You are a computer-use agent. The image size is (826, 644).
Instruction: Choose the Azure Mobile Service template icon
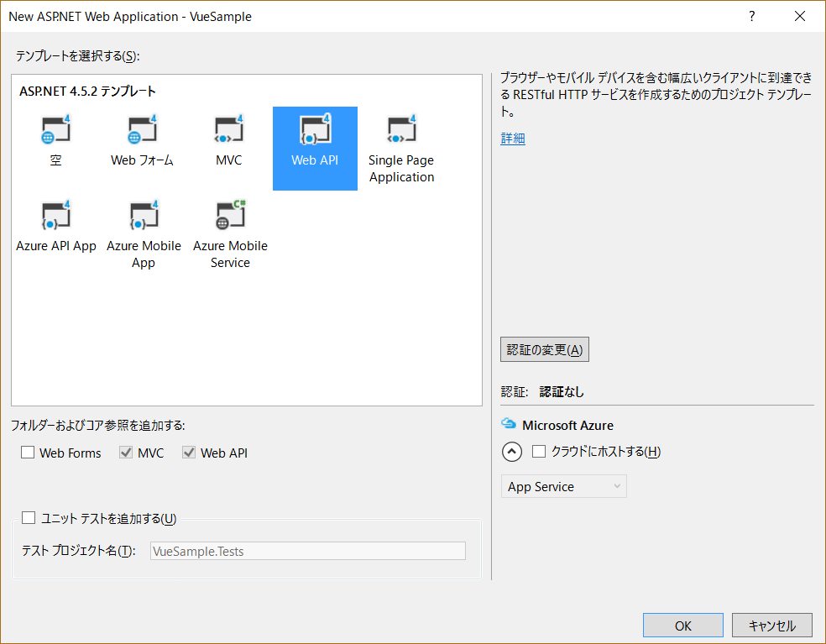tap(230, 215)
